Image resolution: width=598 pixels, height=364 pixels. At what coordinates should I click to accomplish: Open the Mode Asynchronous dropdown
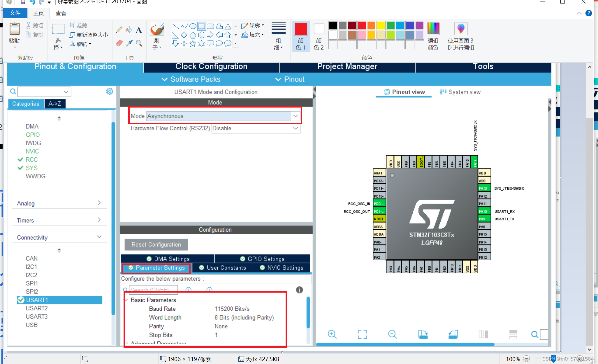pyautogui.click(x=223, y=116)
